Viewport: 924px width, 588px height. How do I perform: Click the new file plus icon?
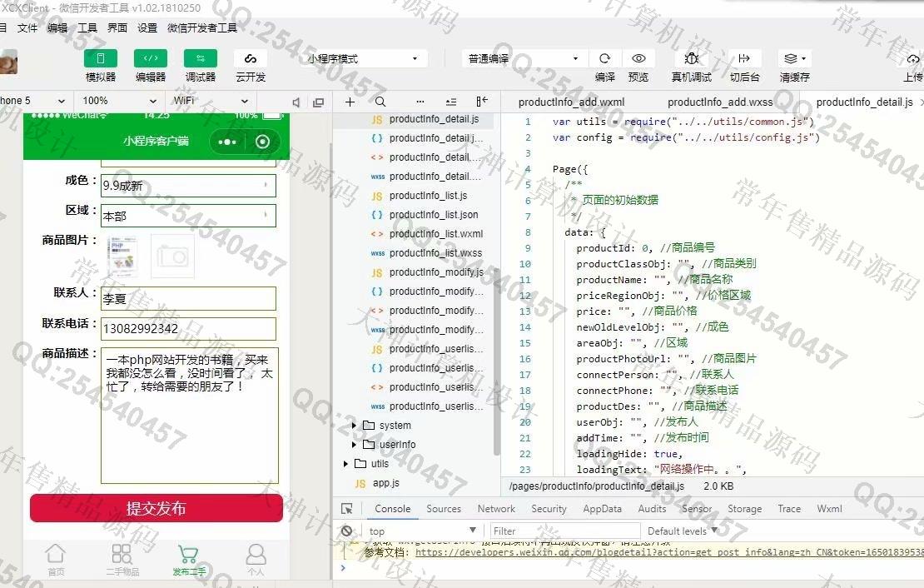tap(350, 102)
